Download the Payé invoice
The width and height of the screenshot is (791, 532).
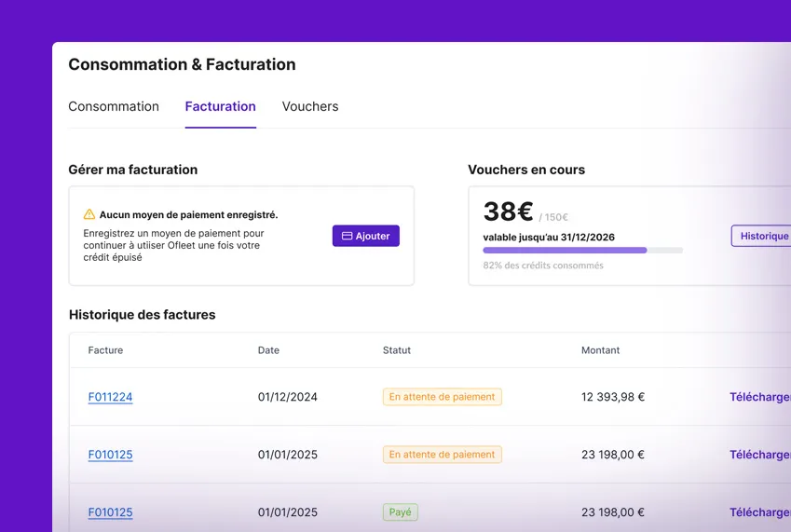758,512
